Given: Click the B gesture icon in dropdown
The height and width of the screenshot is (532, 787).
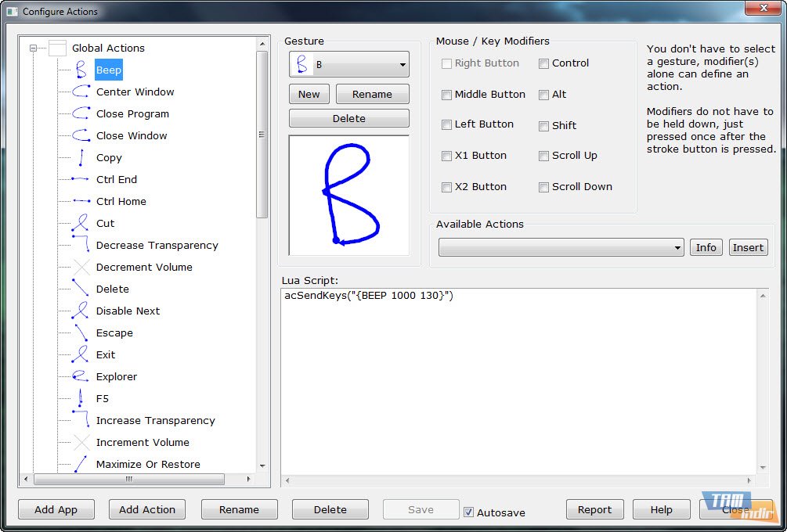Looking at the screenshot, I should 301,65.
